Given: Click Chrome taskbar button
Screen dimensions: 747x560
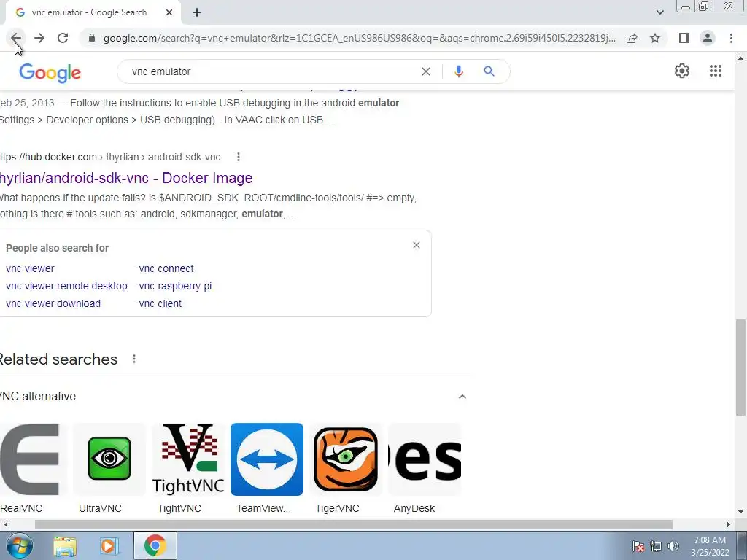Looking at the screenshot, I should 155,545.
